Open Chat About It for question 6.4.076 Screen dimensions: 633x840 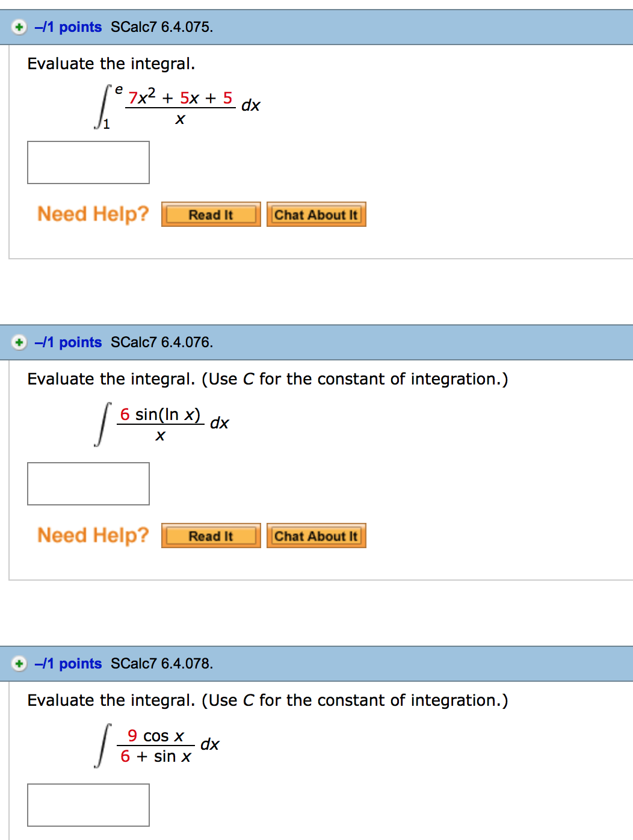316,536
